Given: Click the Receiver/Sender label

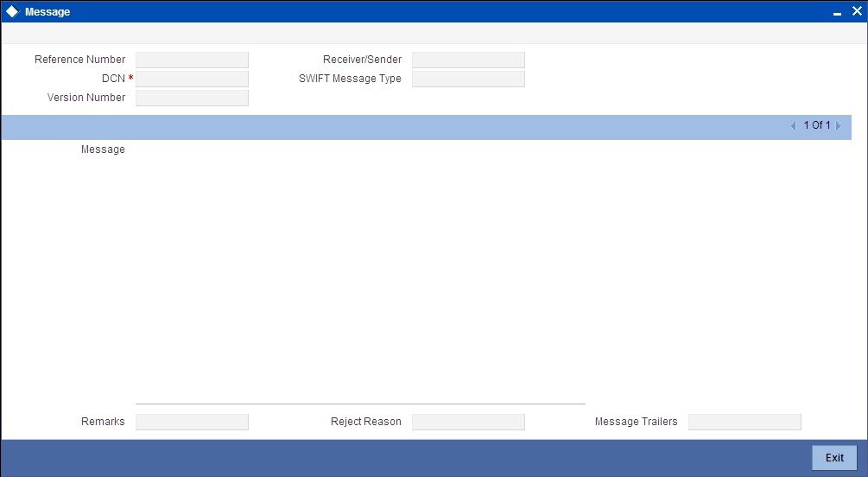Looking at the screenshot, I should click(x=363, y=60).
